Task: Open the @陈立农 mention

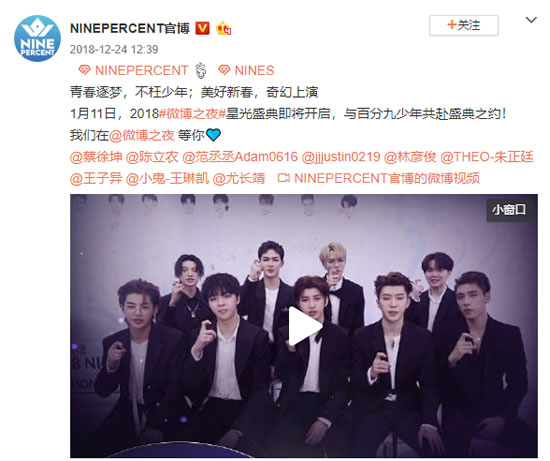Action: (x=152, y=157)
